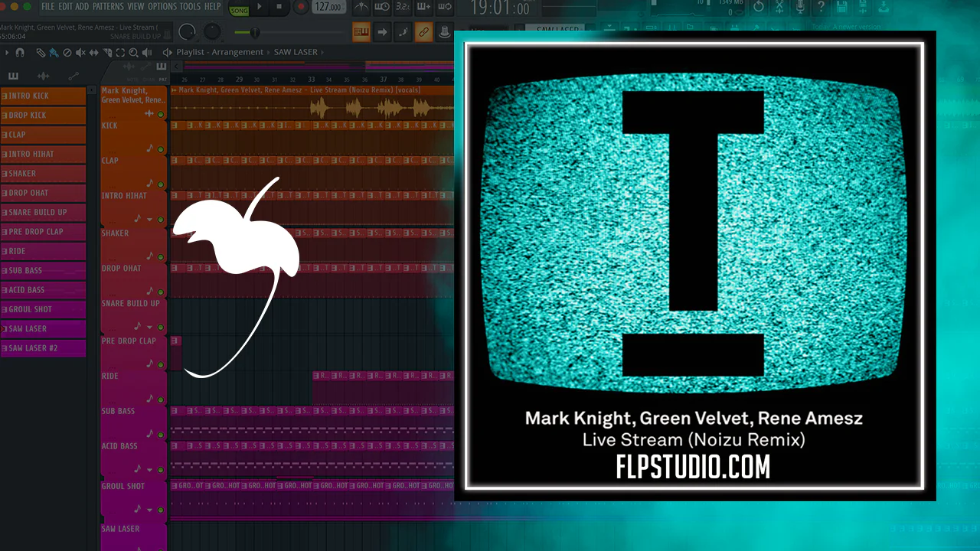Image resolution: width=980 pixels, height=551 pixels.
Task: Toggle the highlighted link icon
Action: [x=423, y=32]
